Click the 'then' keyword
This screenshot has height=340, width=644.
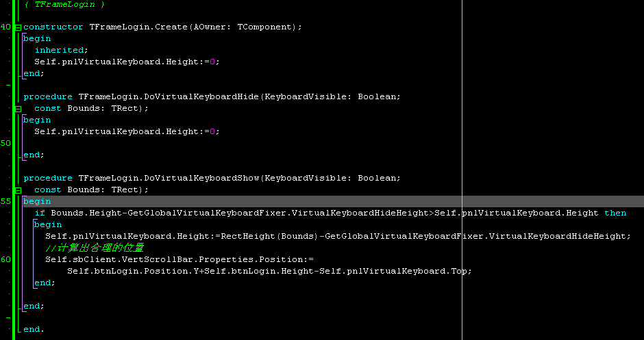click(x=615, y=213)
